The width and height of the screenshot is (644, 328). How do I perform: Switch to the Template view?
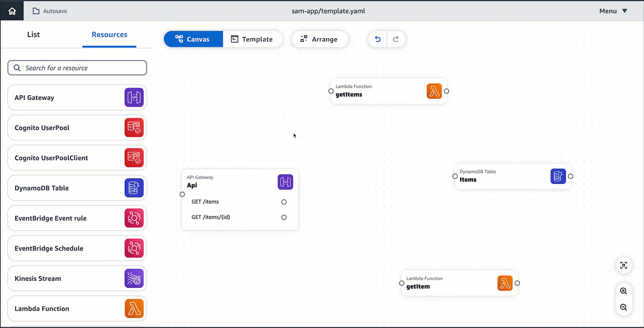coord(252,39)
